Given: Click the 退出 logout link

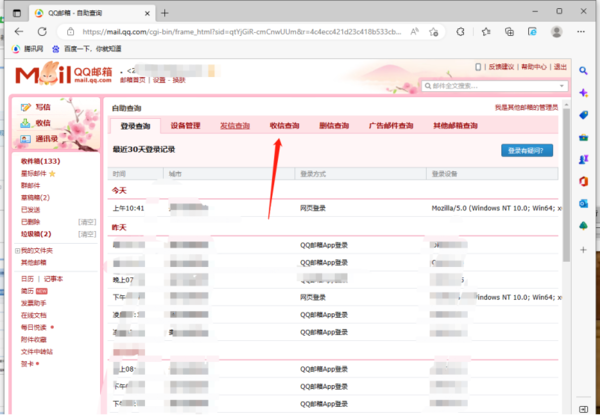Looking at the screenshot, I should [559, 67].
